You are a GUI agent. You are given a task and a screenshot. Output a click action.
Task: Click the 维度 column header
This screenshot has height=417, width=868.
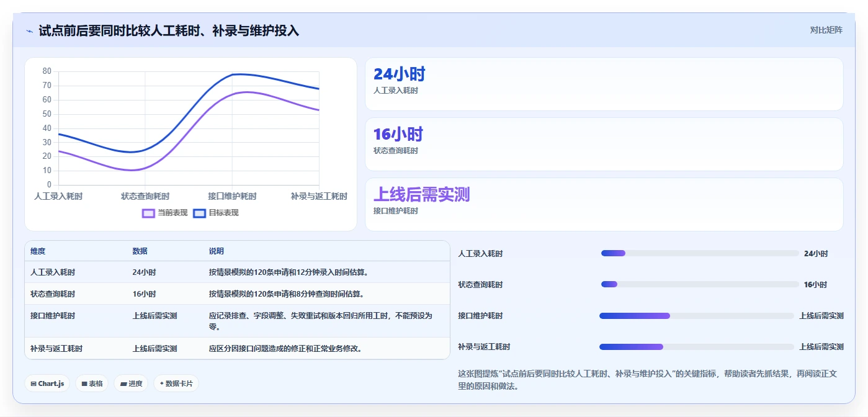coord(38,251)
